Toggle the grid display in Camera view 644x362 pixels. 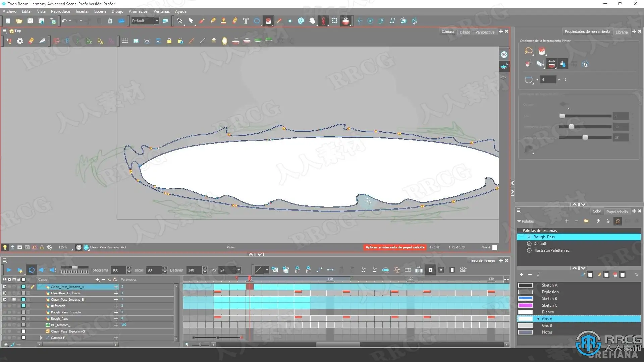click(125, 41)
